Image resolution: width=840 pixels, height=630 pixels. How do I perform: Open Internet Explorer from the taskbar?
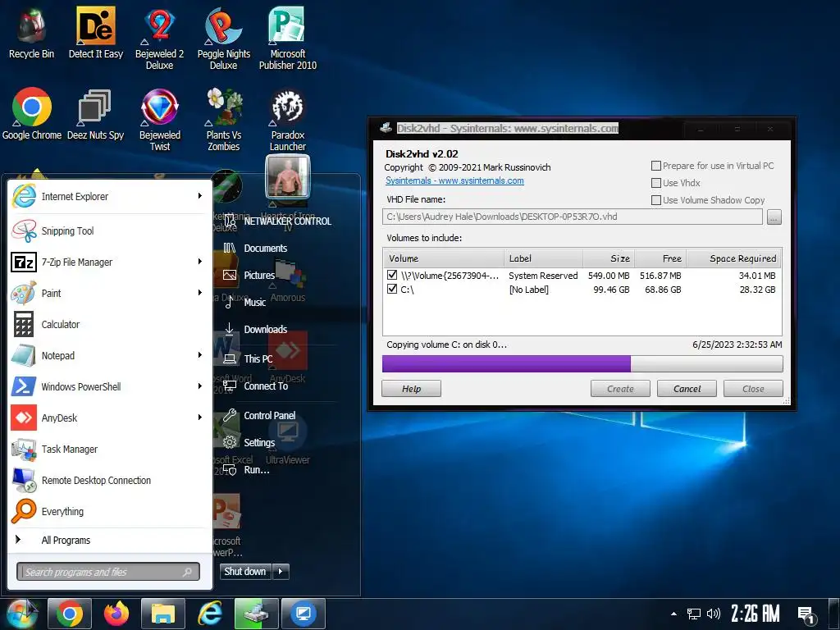[209, 614]
